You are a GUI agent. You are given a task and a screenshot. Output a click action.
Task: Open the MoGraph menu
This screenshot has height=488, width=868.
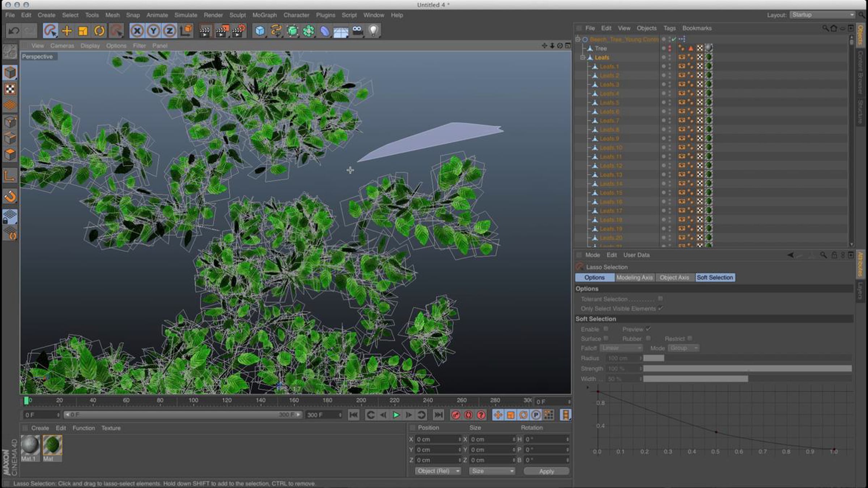[x=264, y=15]
